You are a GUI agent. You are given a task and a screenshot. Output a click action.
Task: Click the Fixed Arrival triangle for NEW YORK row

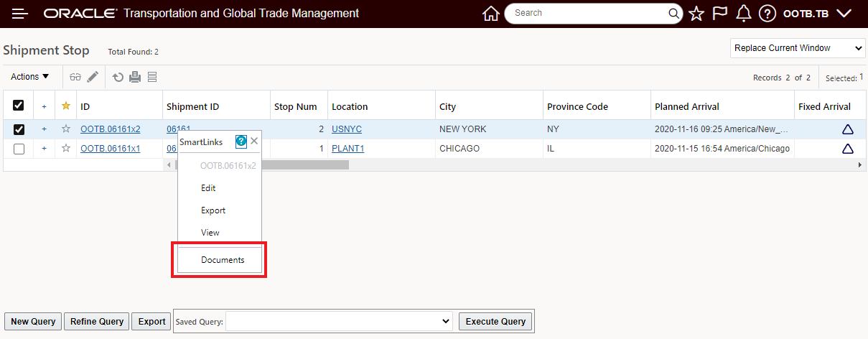click(x=847, y=129)
